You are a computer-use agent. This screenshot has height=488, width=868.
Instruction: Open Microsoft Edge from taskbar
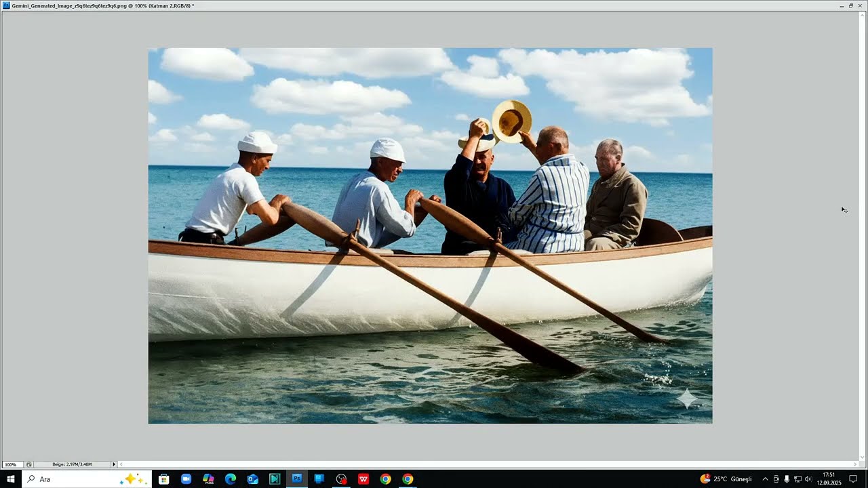(x=231, y=479)
